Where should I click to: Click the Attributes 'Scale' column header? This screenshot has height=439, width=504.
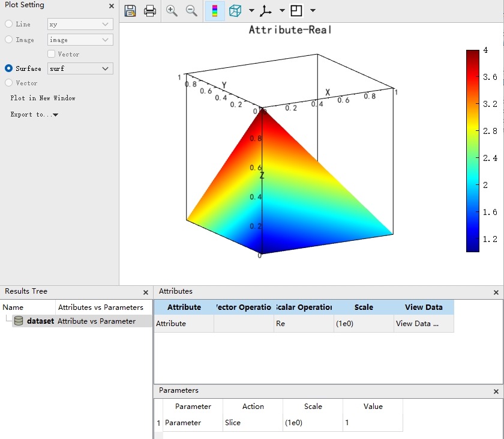[x=364, y=307]
